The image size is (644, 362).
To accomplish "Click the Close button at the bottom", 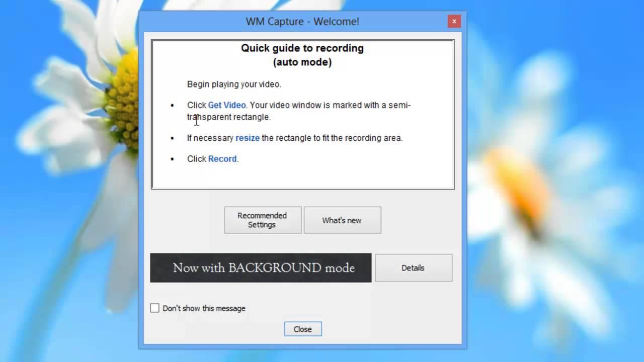I will (302, 329).
